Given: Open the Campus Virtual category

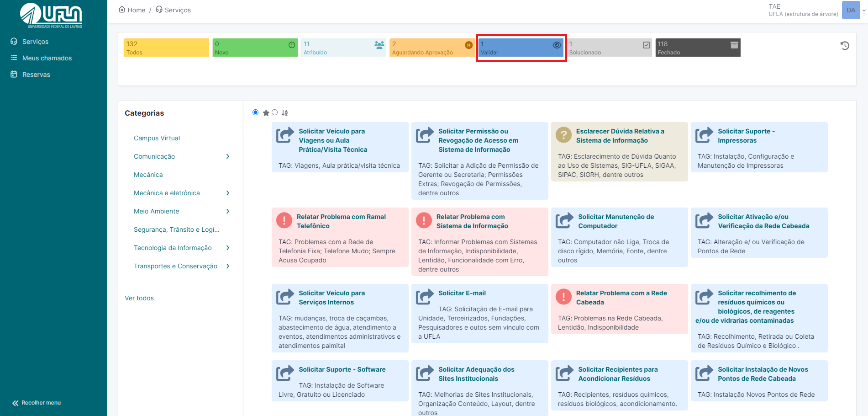Looking at the screenshot, I should pos(157,138).
